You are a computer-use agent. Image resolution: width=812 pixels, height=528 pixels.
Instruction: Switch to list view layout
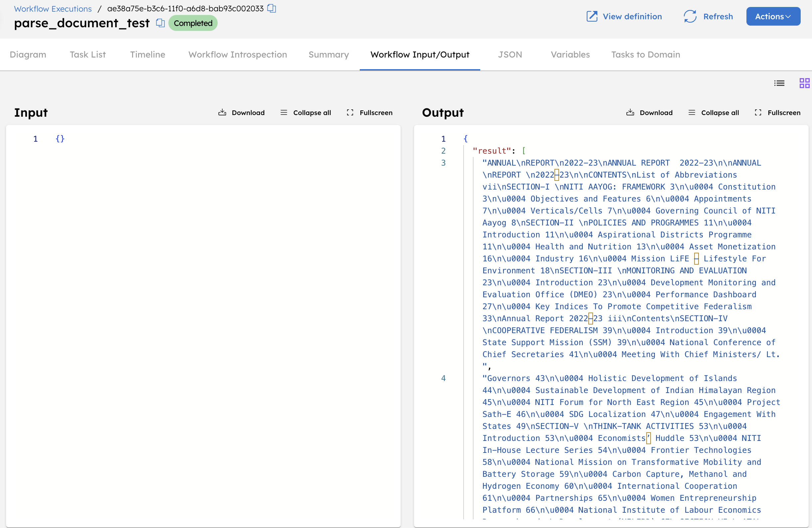pyautogui.click(x=779, y=83)
